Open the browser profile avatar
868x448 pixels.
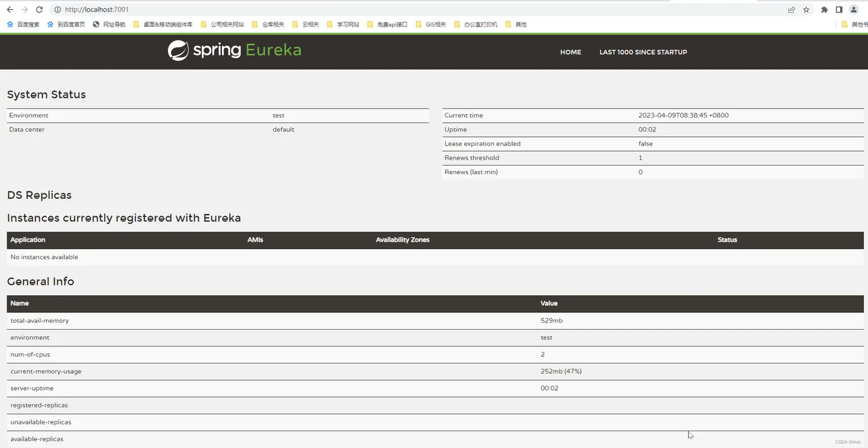(x=854, y=10)
